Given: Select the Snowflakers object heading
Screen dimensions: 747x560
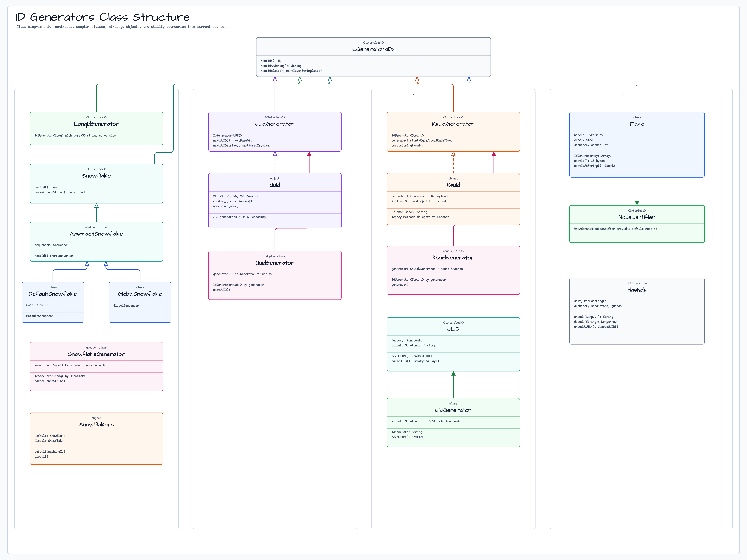Looking at the screenshot, I should pos(96,425).
